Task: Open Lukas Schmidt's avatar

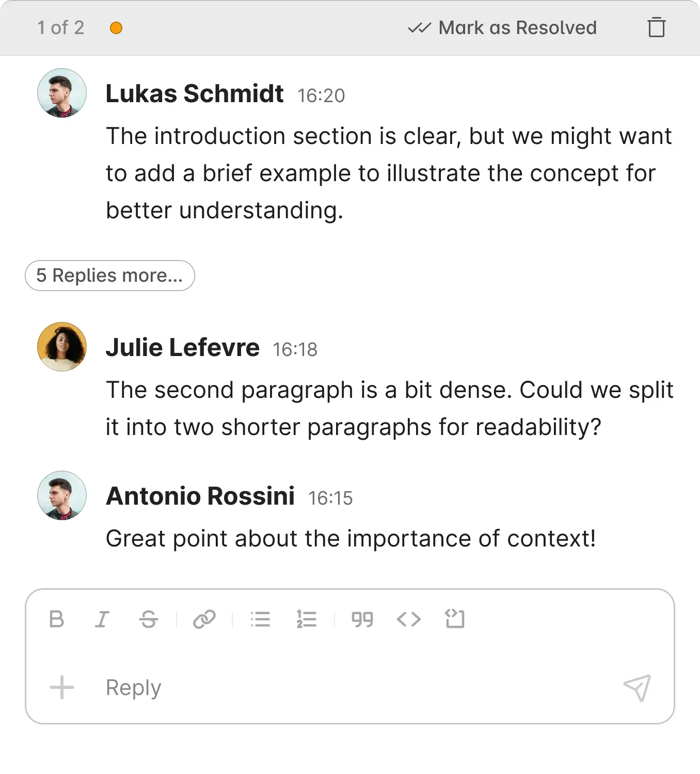Action: click(62, 93)
